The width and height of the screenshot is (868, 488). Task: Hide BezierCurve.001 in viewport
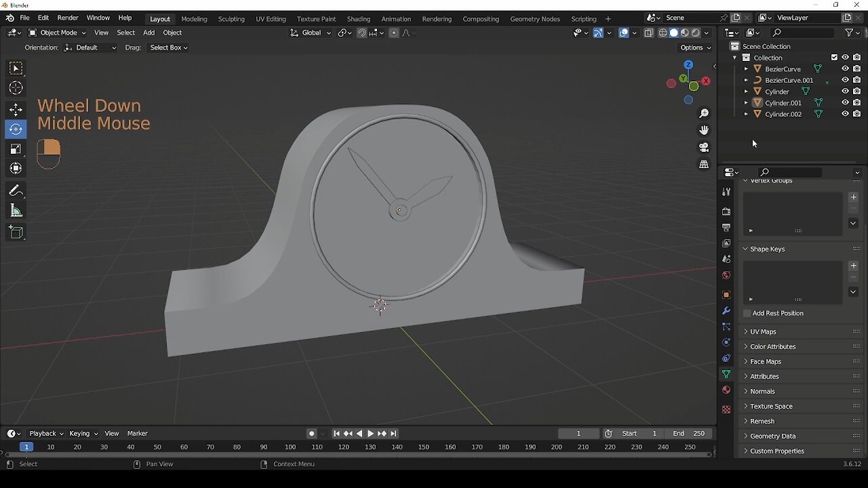click(845, 80)
